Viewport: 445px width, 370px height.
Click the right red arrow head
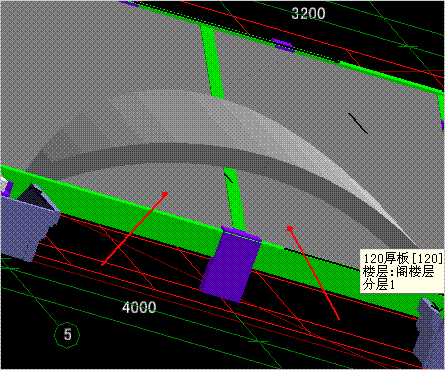tap(289, 228)
